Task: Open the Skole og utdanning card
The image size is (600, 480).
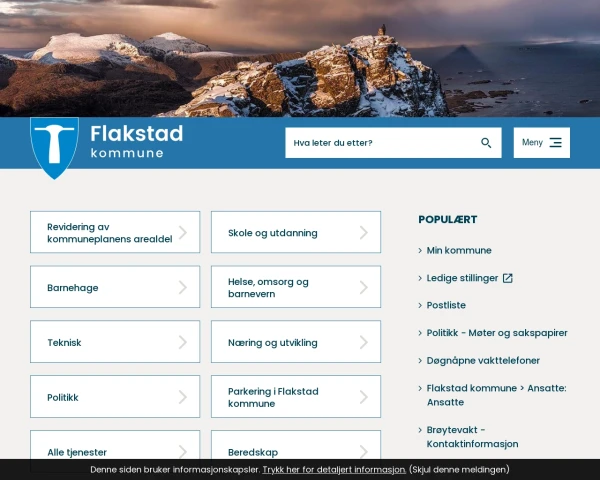Action: click(x=296, y=232)
